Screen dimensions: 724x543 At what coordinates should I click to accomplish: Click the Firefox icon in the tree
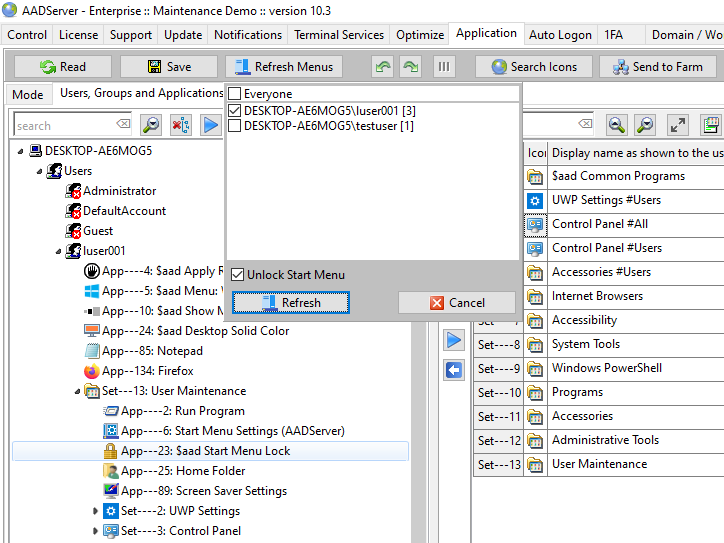pos(92,371)
